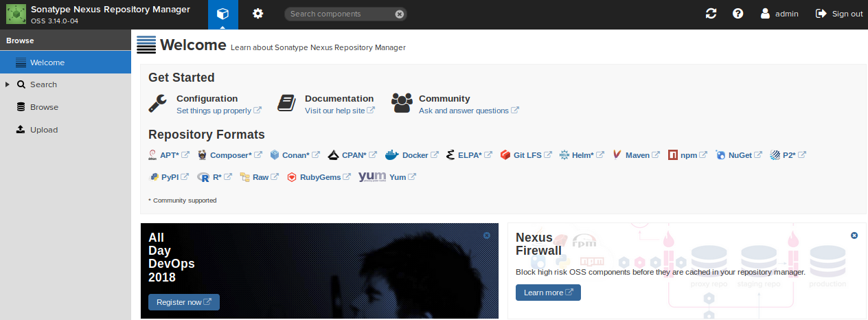
Task: Open the Docker format link
Action: [x=420, y=155]
